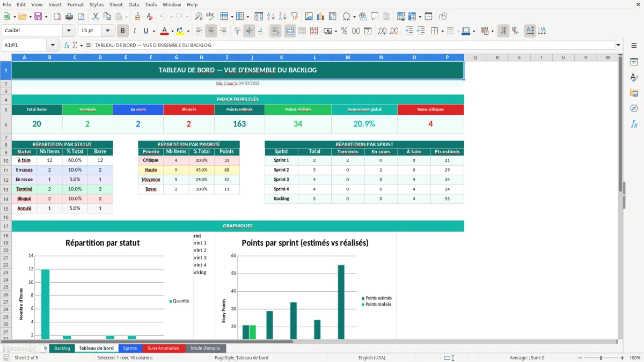Image resolution: width=644 pixels, height=362 pixels.
Task: Open the sidebar Gallery icon
Action: click(634, 93)
